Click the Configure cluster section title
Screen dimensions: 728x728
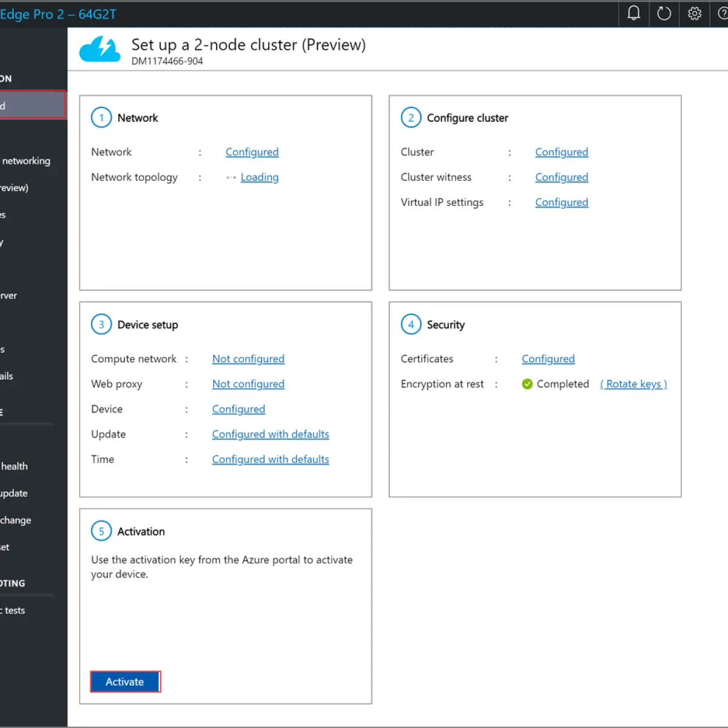click(468, 118)
